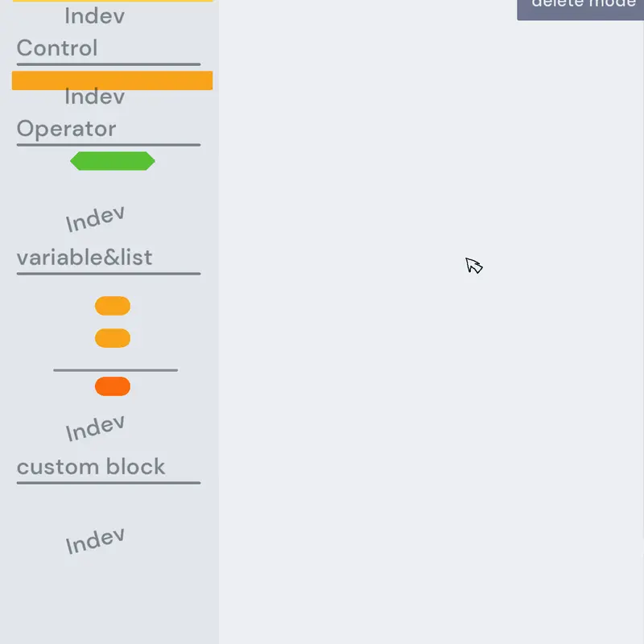Image resolution: width=644 pixels, height=644 pixels.
Task: Click the yellow block strip at top
Action: [x=113, y=1]
